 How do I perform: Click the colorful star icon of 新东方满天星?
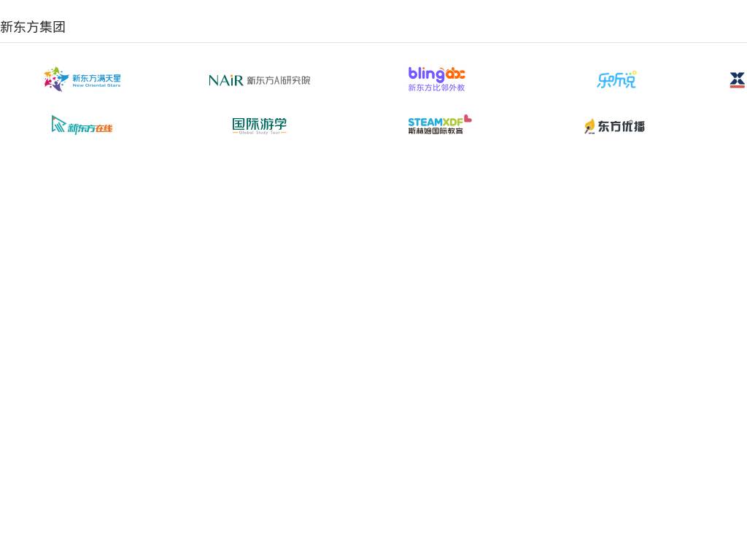55,79
